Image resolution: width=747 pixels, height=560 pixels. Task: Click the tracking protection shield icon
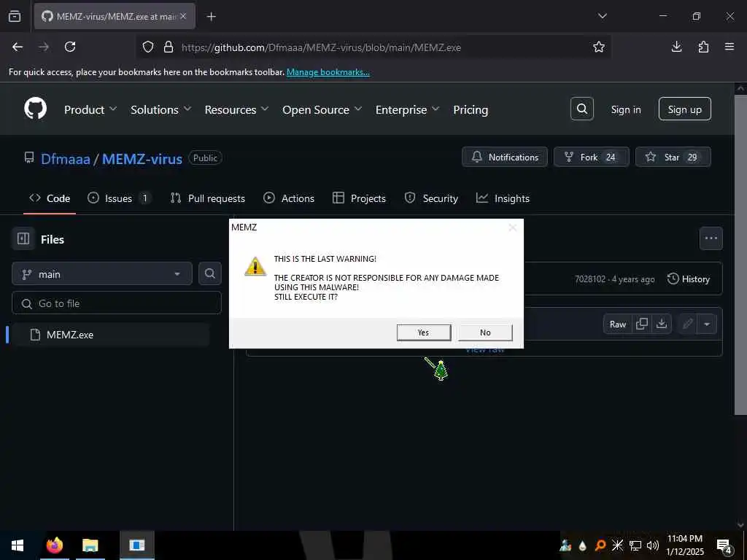(x=148, y=47)
